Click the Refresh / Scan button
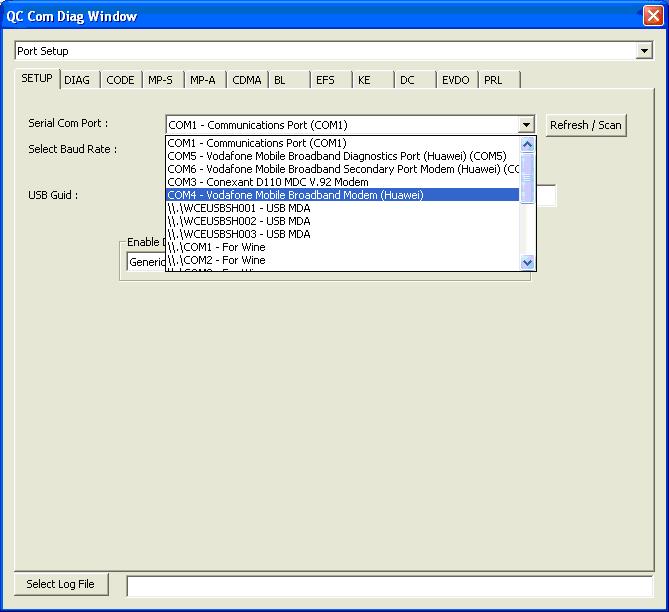 coord(585,125)
